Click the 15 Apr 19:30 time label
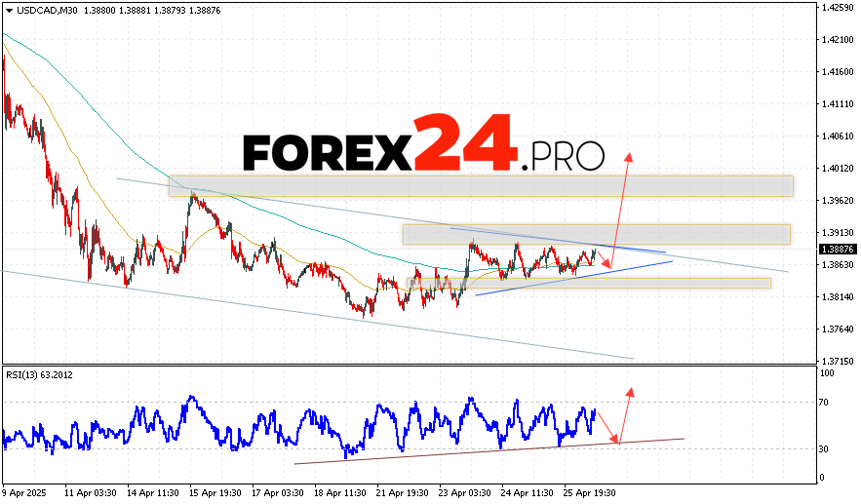 point(215,493)
